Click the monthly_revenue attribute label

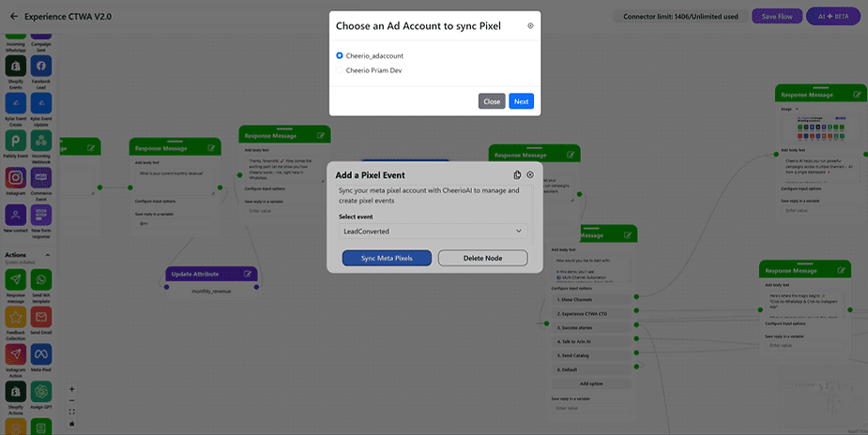click(x=211, y=292)
